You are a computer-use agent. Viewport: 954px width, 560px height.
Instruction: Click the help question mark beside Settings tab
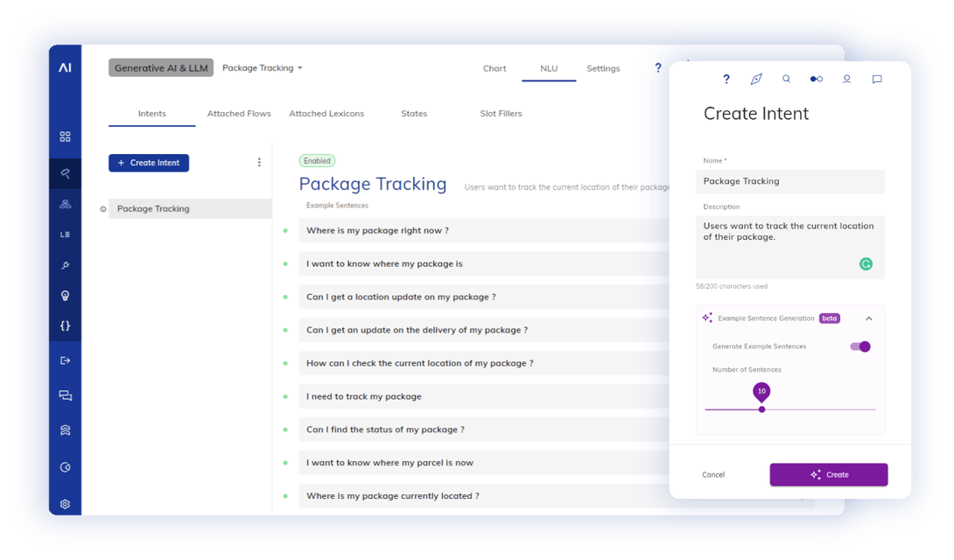[657, 67]
